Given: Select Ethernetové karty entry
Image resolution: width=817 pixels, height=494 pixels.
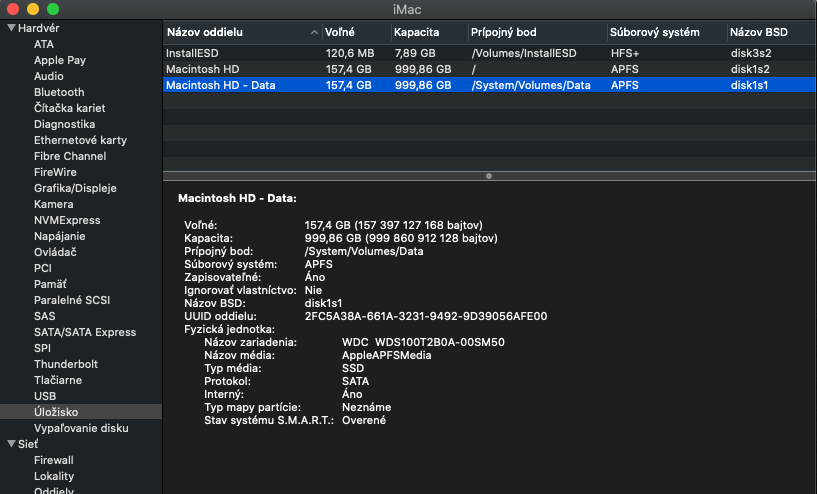Looking at the screenshot, I should click(x=80, y=140).
